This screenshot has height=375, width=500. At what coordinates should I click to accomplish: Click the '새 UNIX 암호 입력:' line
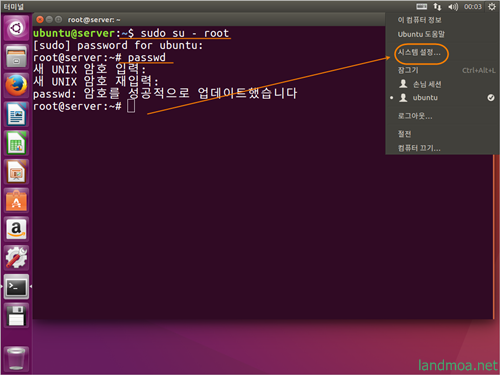point(89,69)
